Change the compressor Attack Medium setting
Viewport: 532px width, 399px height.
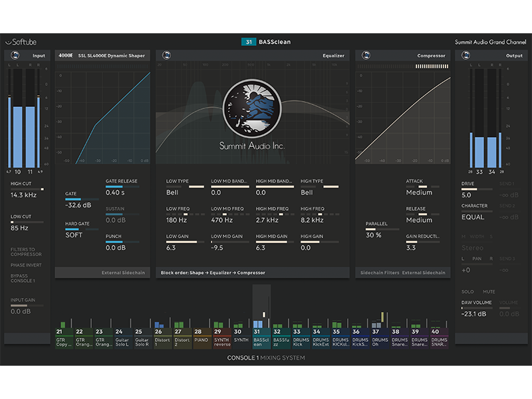point(419,192)
